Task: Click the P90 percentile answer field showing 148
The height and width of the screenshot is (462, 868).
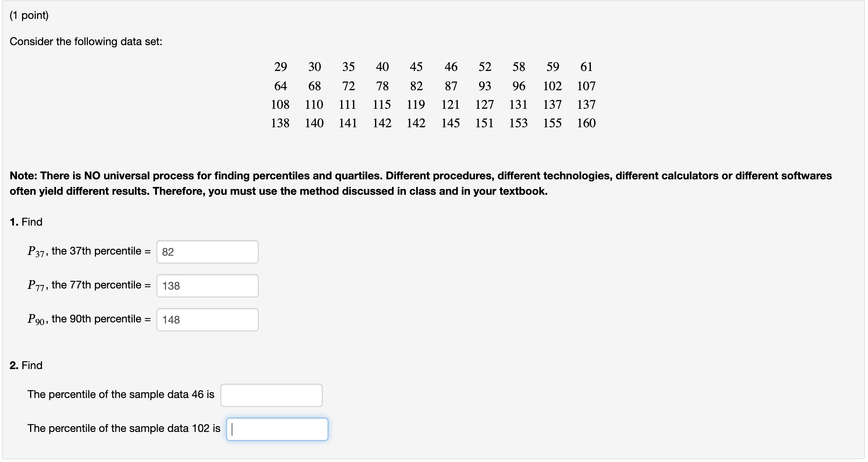Action: point(207,319)
